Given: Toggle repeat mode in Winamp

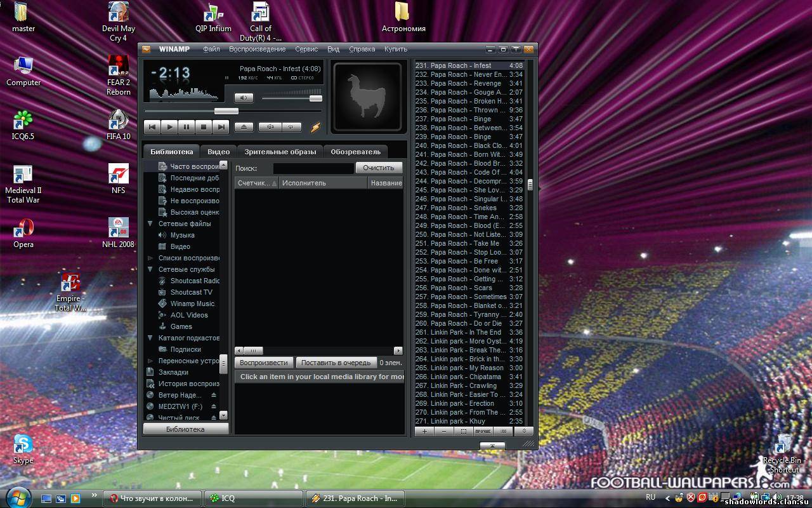Looking at the screenshot, I should pos(291,127).
